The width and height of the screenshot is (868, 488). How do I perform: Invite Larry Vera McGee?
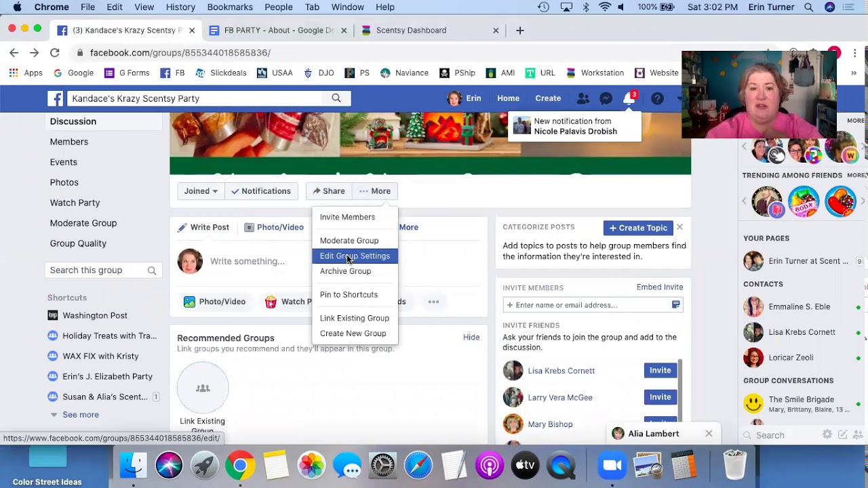pos(660,397)
